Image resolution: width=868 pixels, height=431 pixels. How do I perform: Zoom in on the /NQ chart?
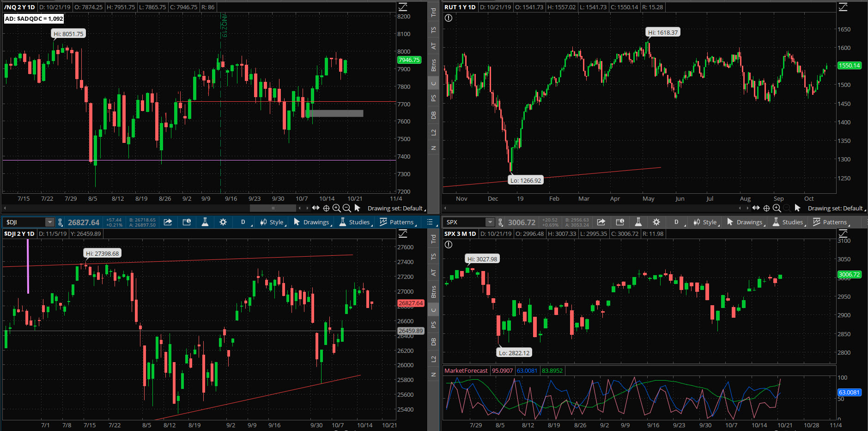pos(336,208)
